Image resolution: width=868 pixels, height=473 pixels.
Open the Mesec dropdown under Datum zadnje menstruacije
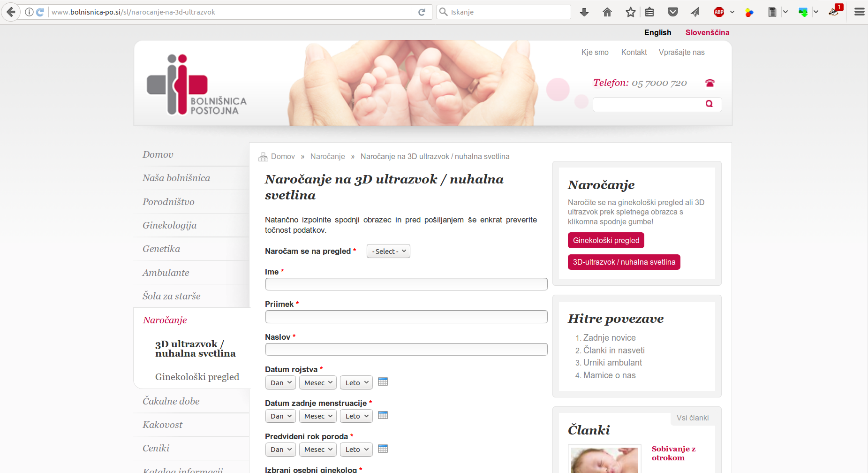click(318, 416)
